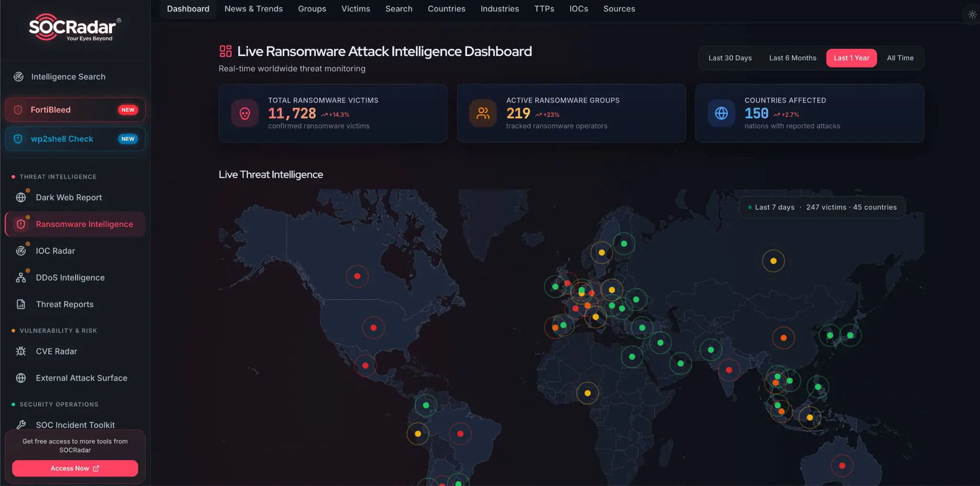This screenshot has width=980, height=486.
Task: Open Dark Web Report link
Action: (75, 197)
